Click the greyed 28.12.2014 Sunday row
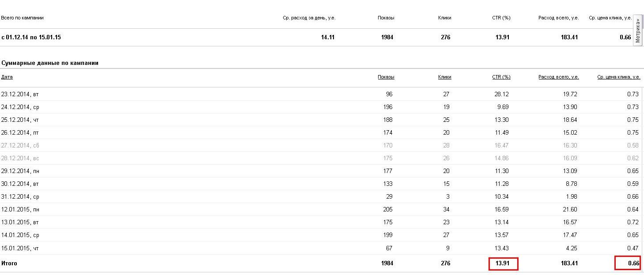The height and width of the screenshot is (275, 644). [x=20, y=158]
